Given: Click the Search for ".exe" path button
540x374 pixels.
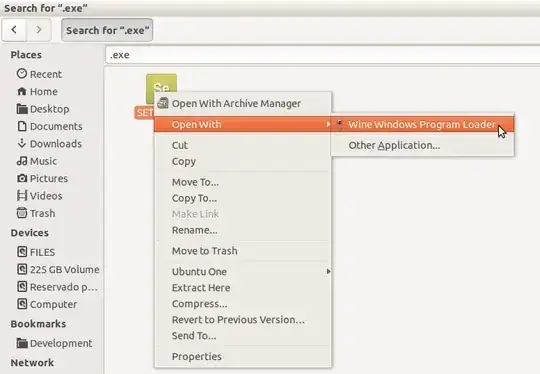Looking at the screenshot, I should point(107,30).
